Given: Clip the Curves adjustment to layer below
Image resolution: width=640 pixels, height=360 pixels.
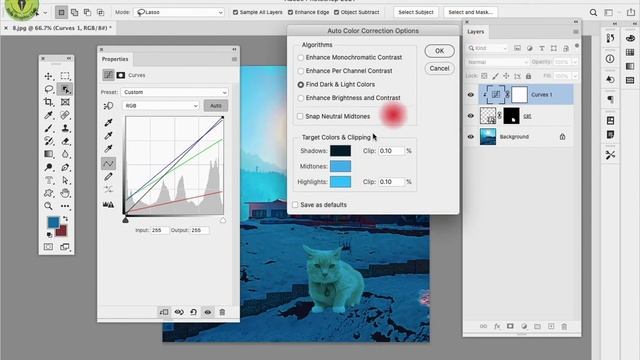Looking at the screenshot, I should click(x=164, y=312).
